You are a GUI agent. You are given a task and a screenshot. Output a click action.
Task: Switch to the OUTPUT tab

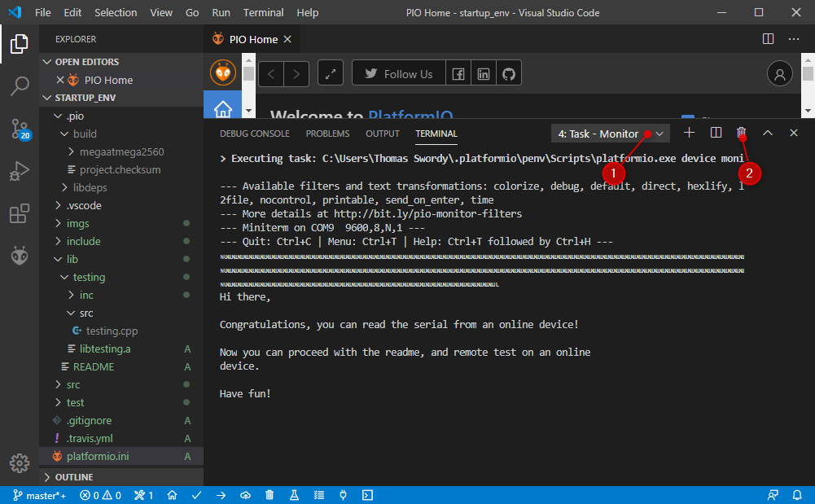pyautogui.click(x=383, y=134)
